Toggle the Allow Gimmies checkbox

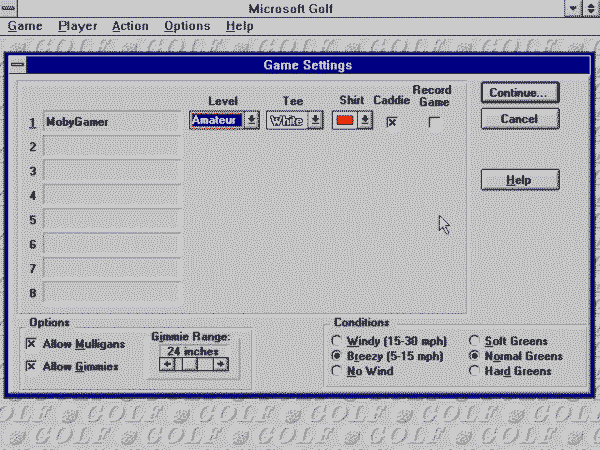pos(31,367)
